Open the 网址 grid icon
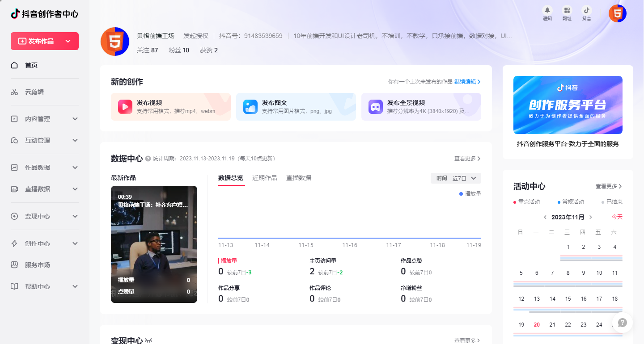The height and width of the screenshot is (344, 644). point(567,10)
